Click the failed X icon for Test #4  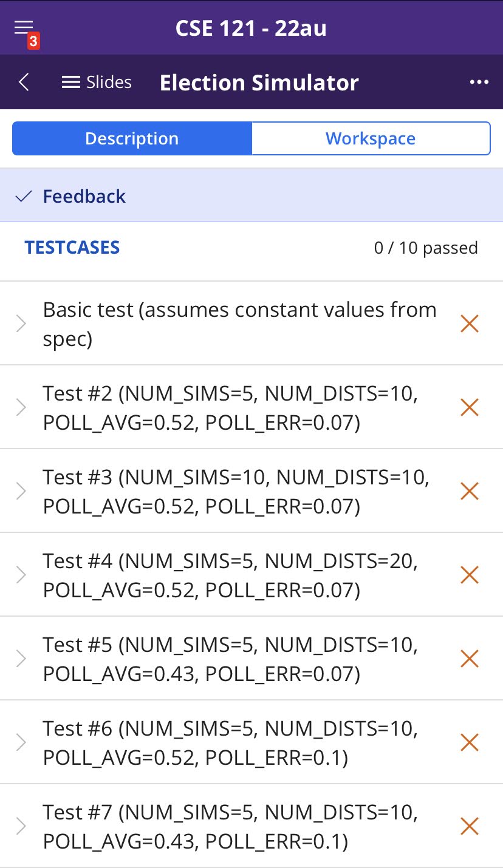(x=470, y=575)
